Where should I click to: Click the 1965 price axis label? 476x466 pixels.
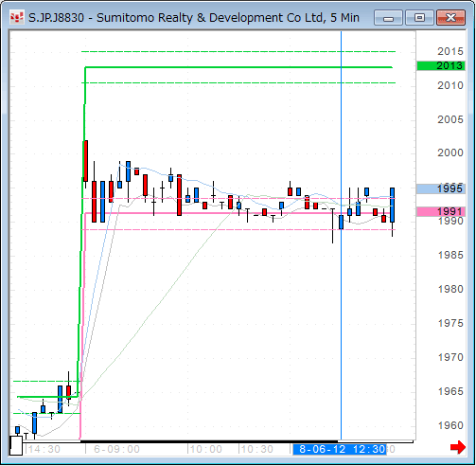450,391
